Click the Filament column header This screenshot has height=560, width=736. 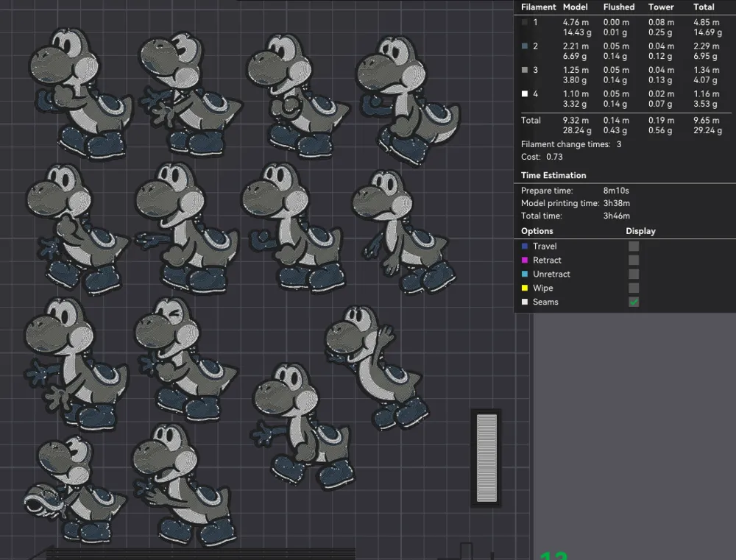539,7
